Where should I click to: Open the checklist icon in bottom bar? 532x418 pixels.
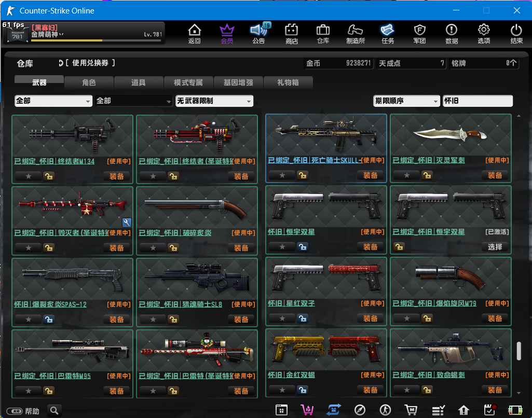[438, 410]
